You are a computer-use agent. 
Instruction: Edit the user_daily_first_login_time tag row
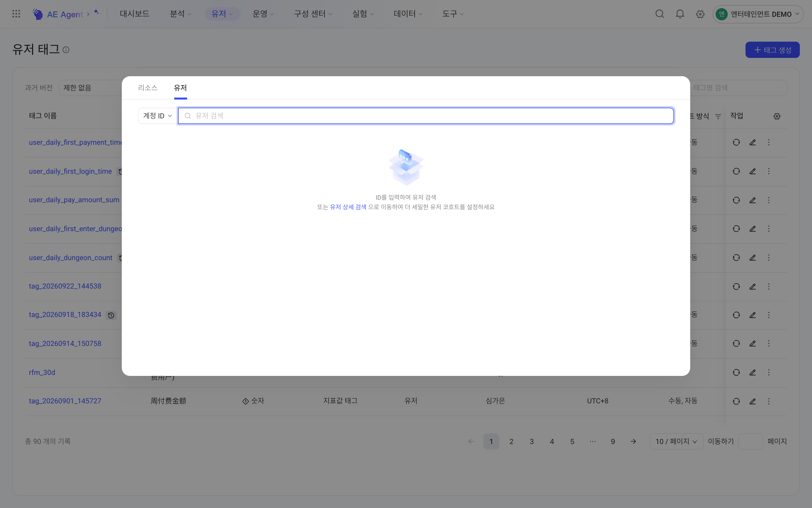pos(753,171)
